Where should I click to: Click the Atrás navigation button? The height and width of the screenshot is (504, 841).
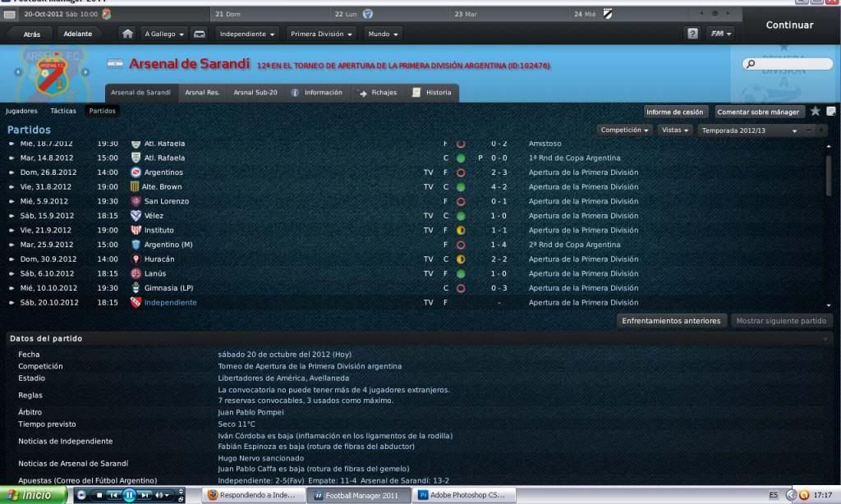point(32,34)
